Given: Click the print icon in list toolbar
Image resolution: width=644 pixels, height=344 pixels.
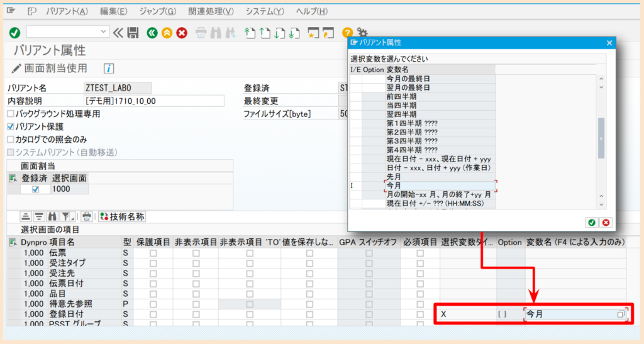Looking at the screenshot, I should pyautogui.click(x=86, y=217).
